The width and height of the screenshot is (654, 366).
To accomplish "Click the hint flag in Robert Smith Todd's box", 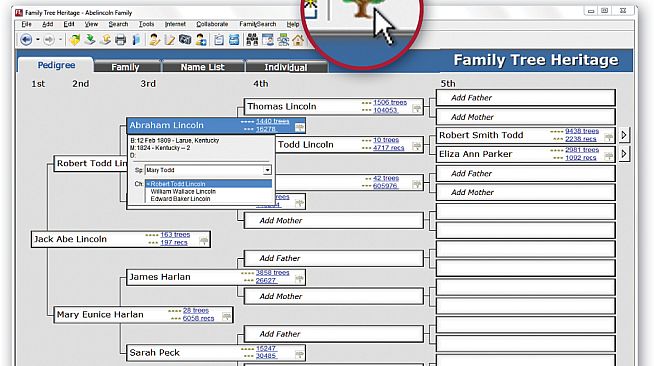I will (x=609, y=137).
